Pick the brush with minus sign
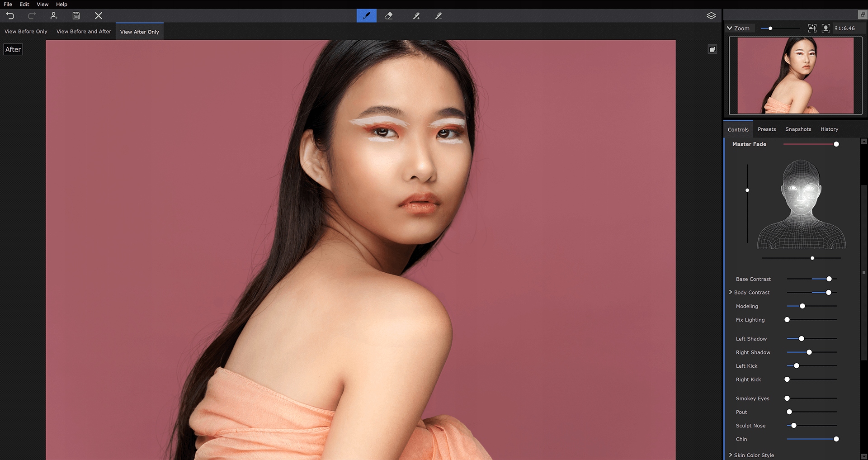The image size is (868, 460). tap(438, 16)
